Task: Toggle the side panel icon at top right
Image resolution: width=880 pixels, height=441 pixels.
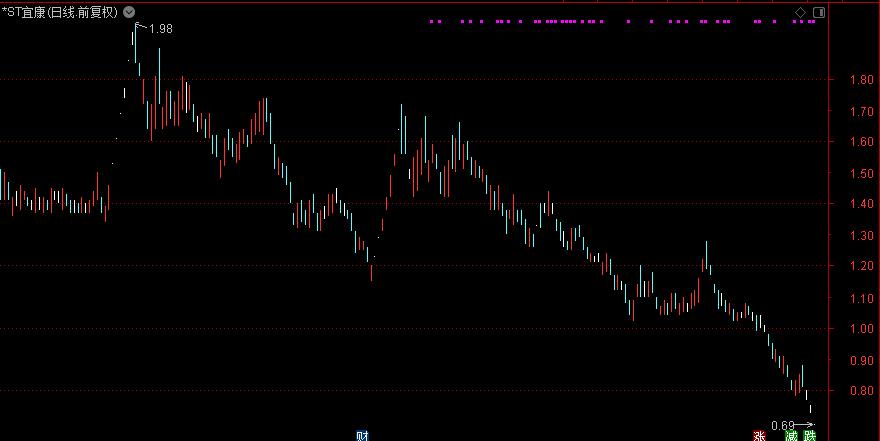Action: (x=819, y=12)
